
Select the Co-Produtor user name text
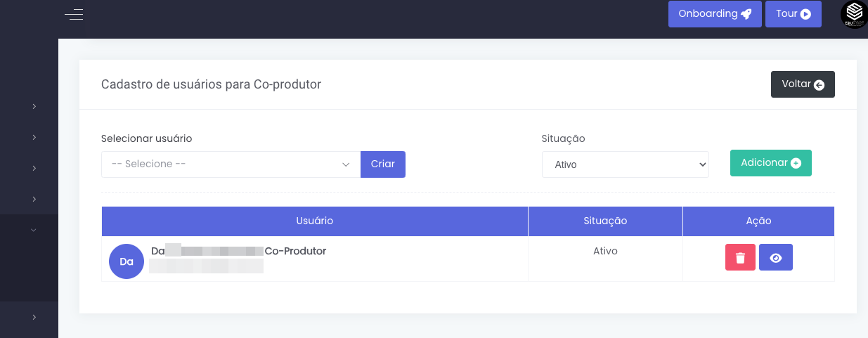point(294,251)
